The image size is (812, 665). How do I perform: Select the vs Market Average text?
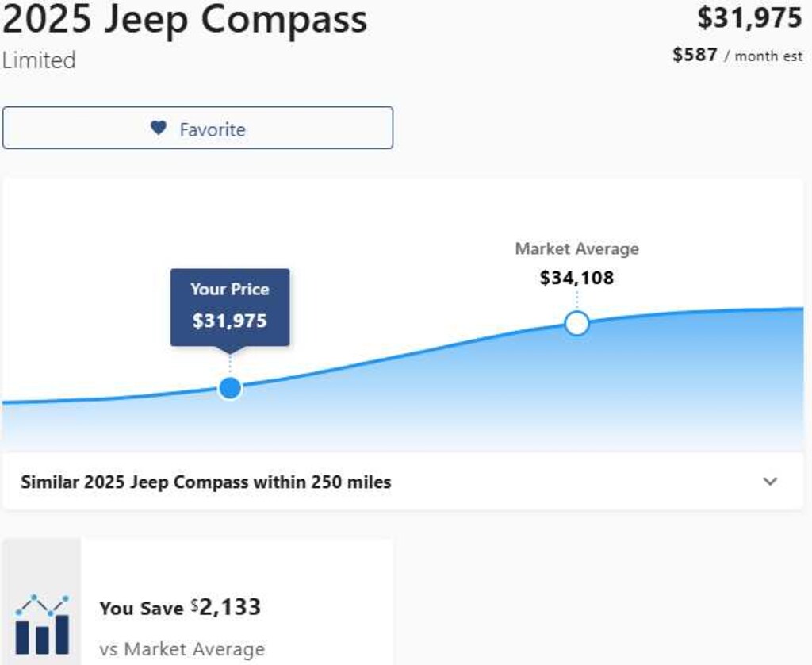click(182, 648)
